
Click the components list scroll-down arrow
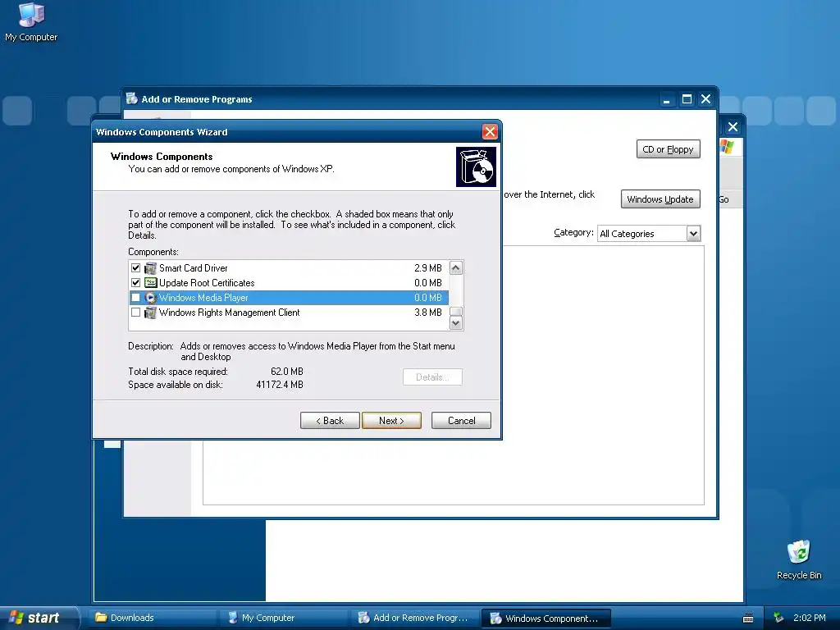456,322
